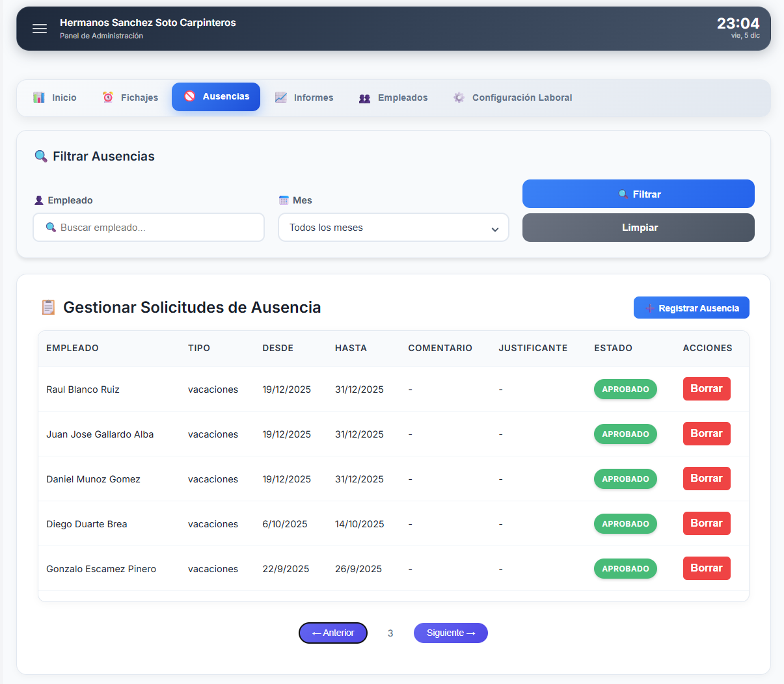Viewport: 784px width, 684px height.
Task: Click the Fichajes alarm clock icon
Action: (108, 98)
